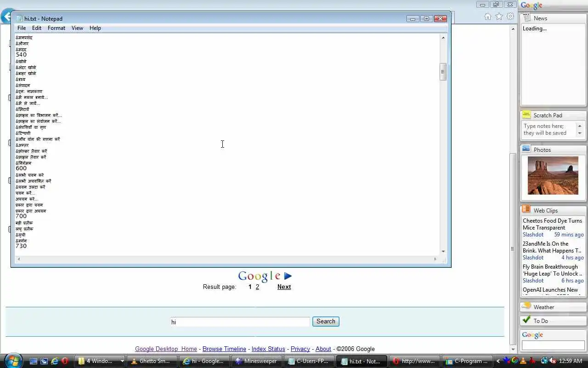Screen dimensions: 588x368
Task: Click the Photos gadget icon
Action: 526,149
